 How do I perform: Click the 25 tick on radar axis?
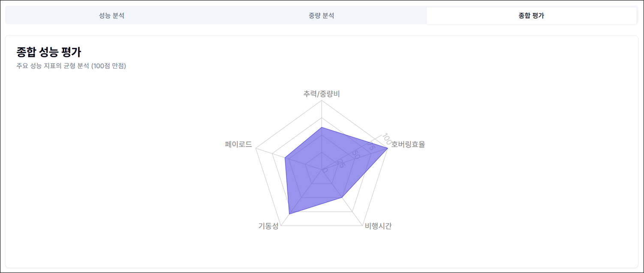point(340,163)
